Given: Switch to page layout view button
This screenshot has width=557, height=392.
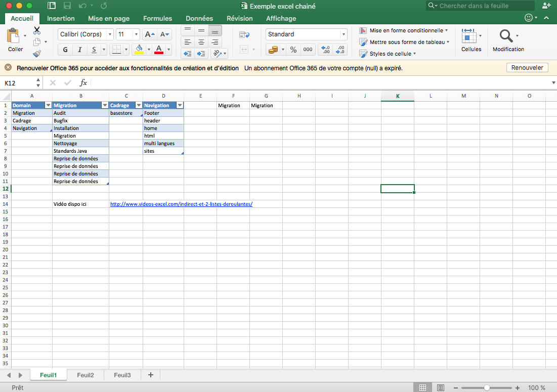Looking at the screenshot, I should 441,387.
